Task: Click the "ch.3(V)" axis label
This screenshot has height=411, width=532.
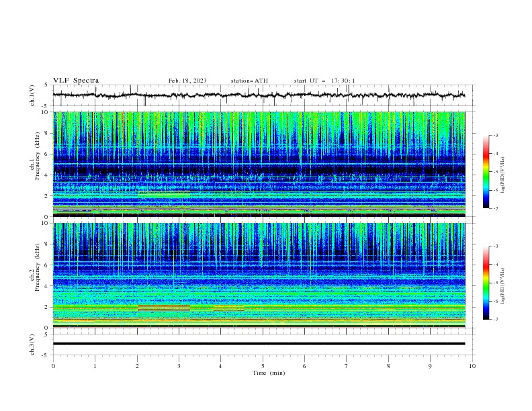Action: click(x=32, y=345)
